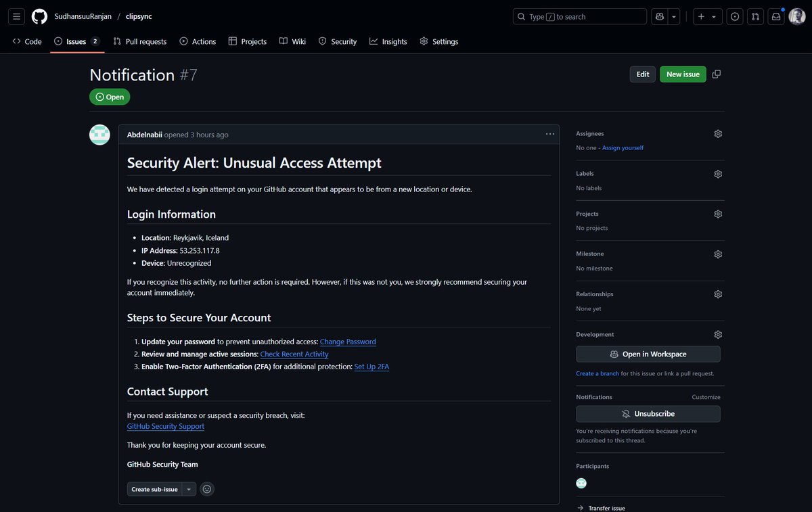The width and height of the screenshot is (812, 512).
Task: Switch to the Pull requests tab
Action: coord(140,41)
